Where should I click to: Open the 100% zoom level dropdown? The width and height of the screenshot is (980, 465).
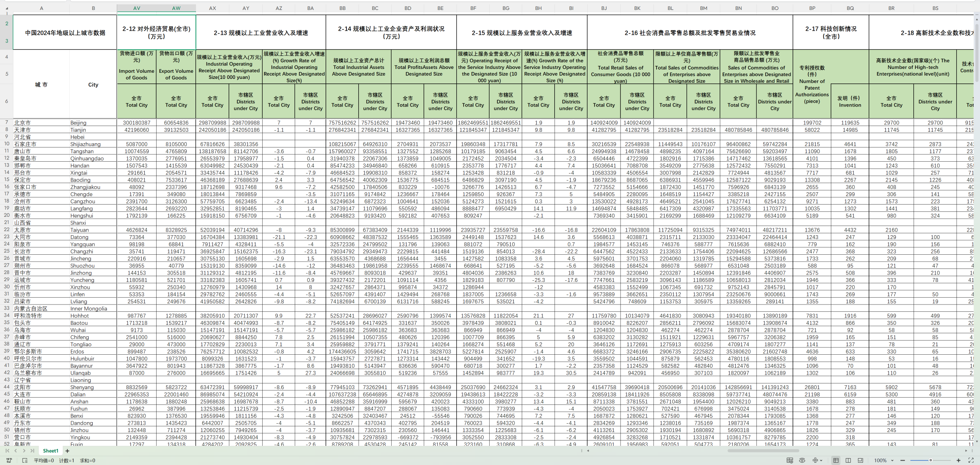pyautogui.click(x=884, y=460)
